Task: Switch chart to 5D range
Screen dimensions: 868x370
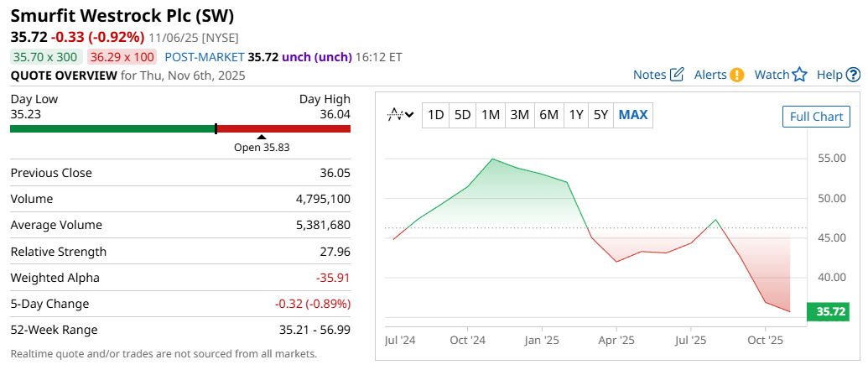Action: point(462,115)
